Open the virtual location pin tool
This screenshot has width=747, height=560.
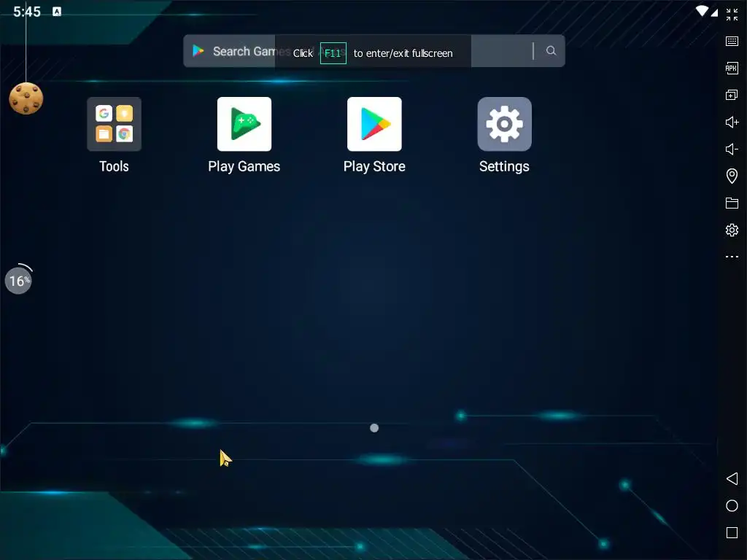tap(732, 176)
